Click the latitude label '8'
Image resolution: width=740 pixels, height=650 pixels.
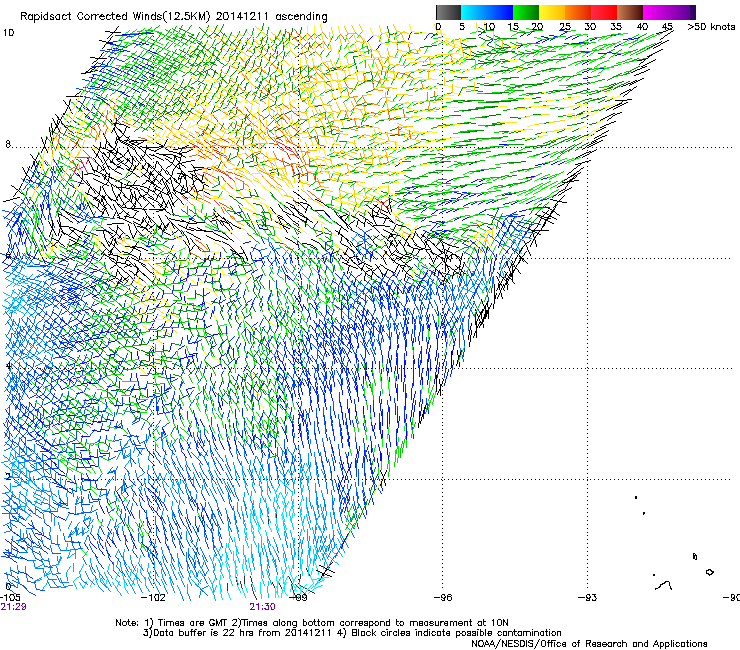tap(8, 144)
